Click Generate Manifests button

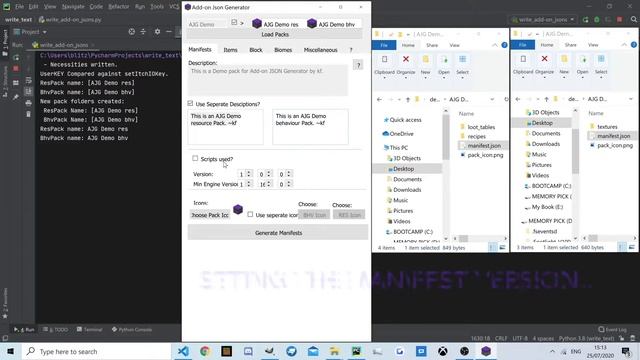pos(278,233)
